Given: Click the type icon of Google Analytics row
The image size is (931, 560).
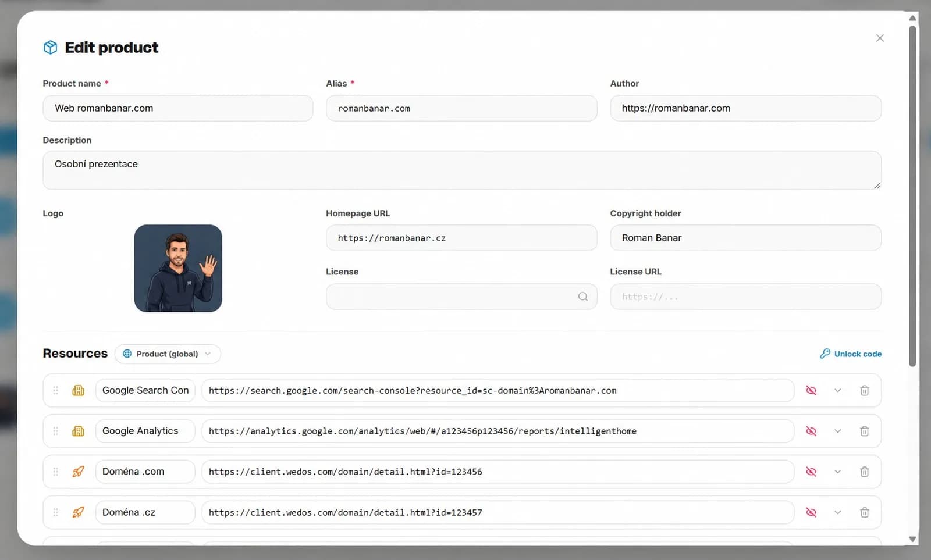Looking at the screenshot, I should tap(78, 431).
